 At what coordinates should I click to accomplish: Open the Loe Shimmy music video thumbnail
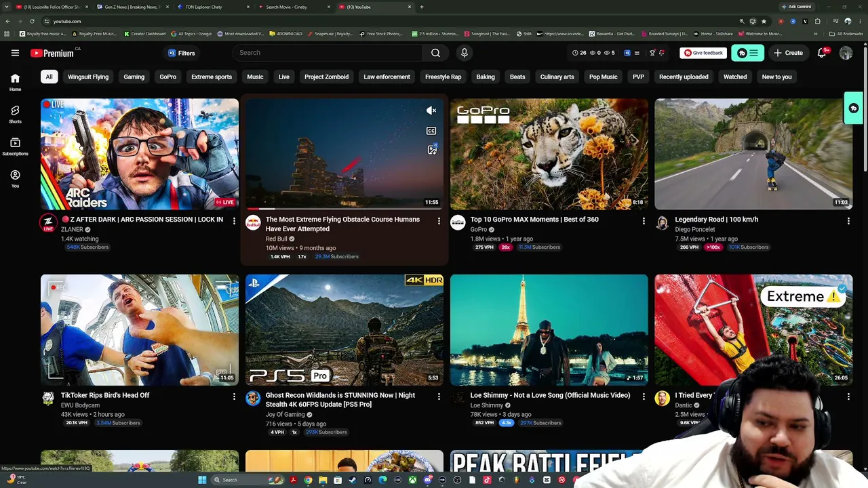(x=549, y=329)
